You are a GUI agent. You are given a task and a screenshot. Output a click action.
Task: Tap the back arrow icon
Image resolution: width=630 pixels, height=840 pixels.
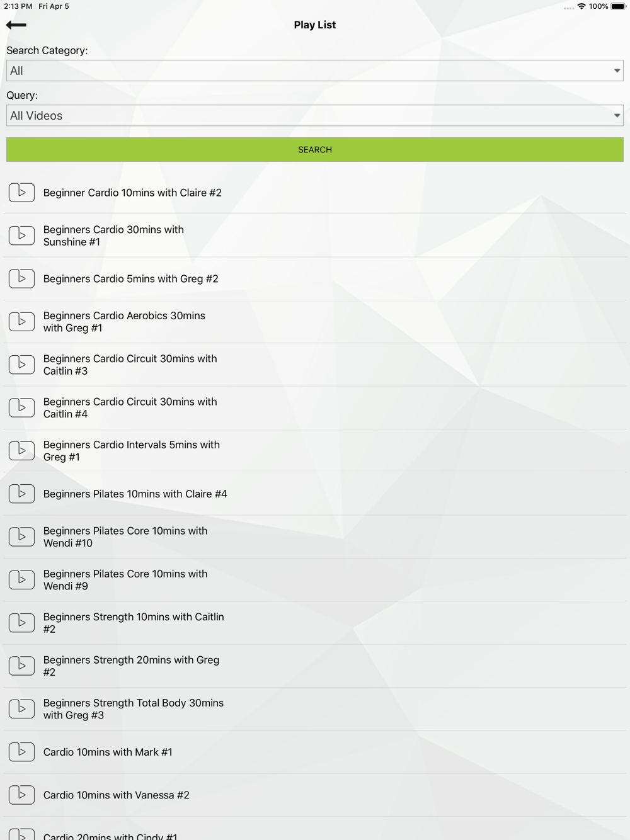tap(16, 25)
